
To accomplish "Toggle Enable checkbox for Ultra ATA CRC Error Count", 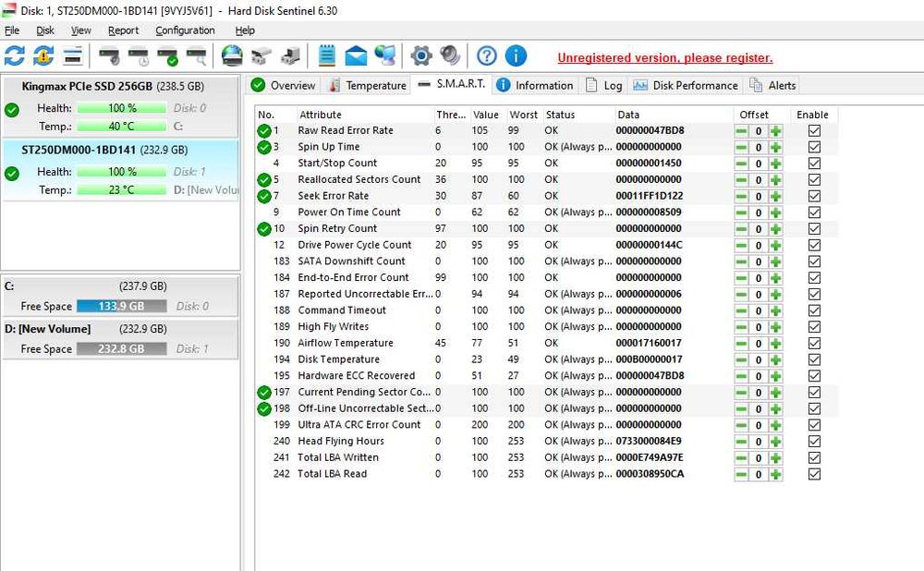I will pyautogui.click(x=814, y=425).
